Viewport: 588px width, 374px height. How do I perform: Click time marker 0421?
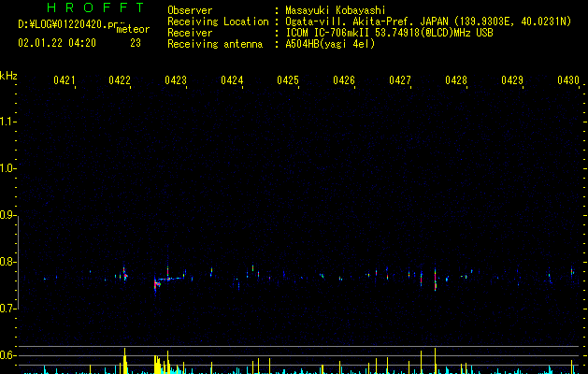[x=64, y=80]
